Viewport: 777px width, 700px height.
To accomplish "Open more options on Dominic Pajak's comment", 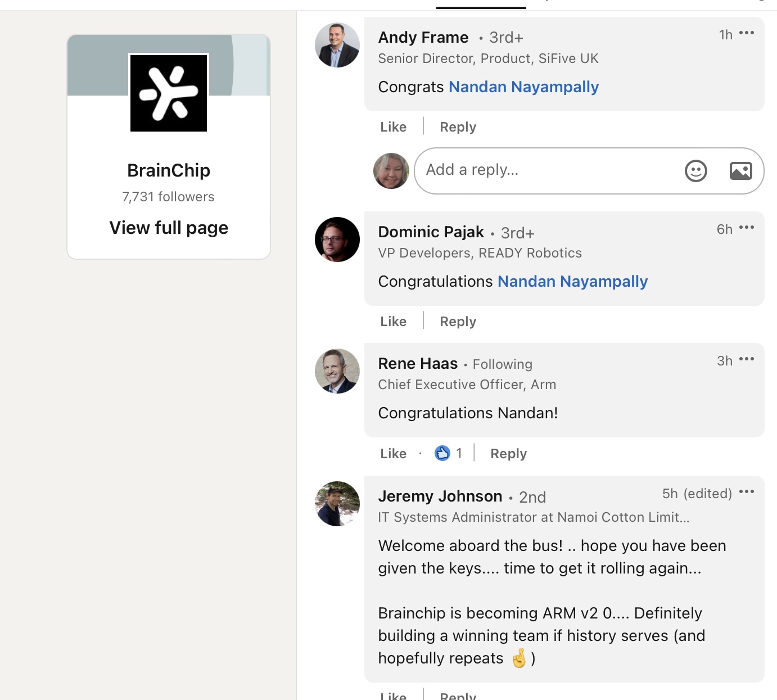I will coord(747,228).
